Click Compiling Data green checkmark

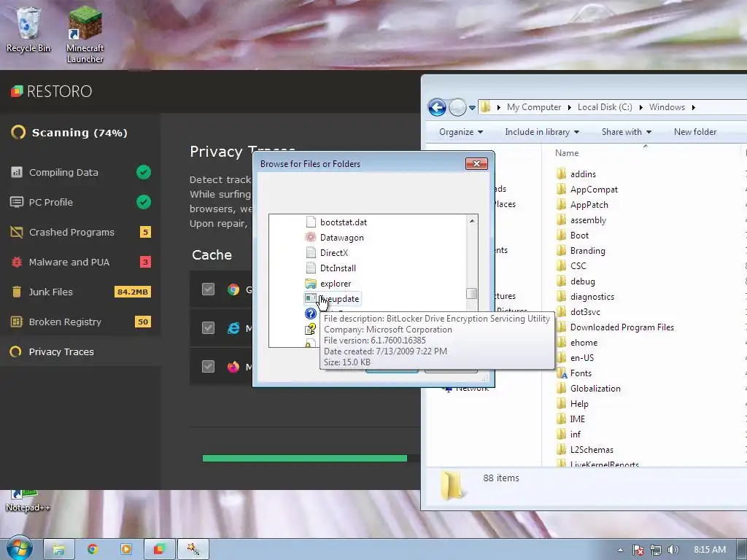[144, 172]
